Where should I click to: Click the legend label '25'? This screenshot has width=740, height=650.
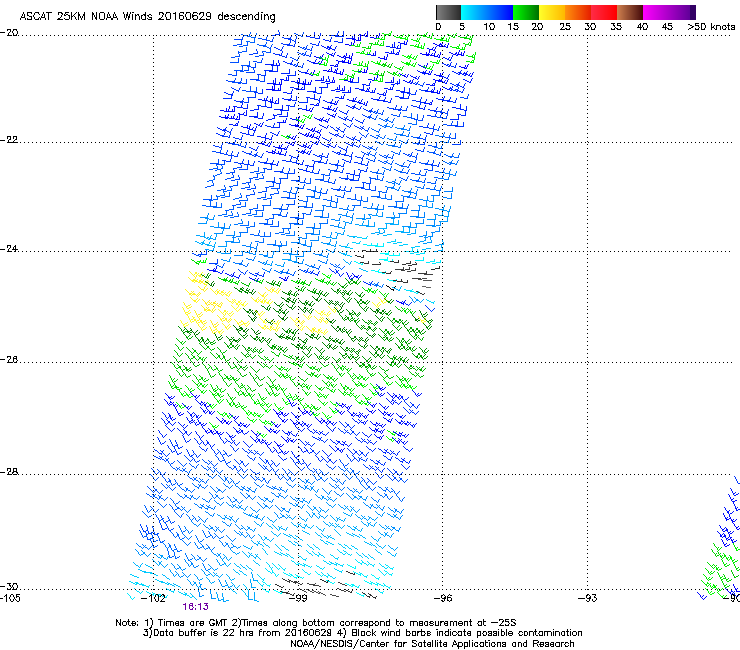565,27
